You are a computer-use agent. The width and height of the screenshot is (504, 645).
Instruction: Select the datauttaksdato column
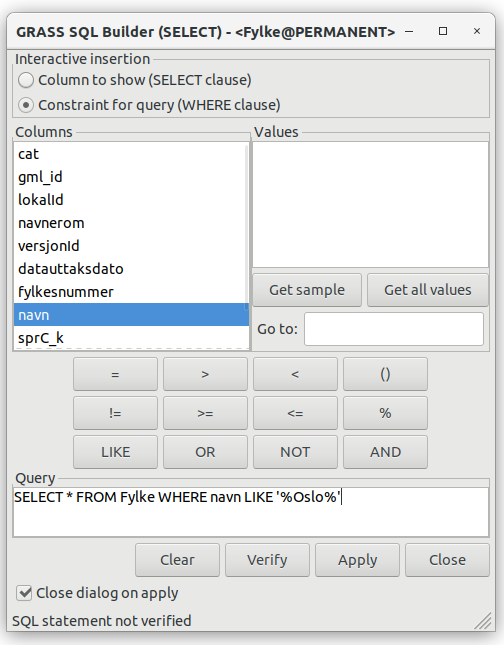coord(129,269)
